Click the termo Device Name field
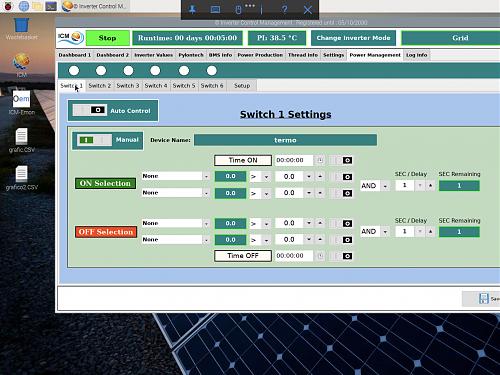The height and width of the screenshot is (375, 500). click(x=285, y=140)
